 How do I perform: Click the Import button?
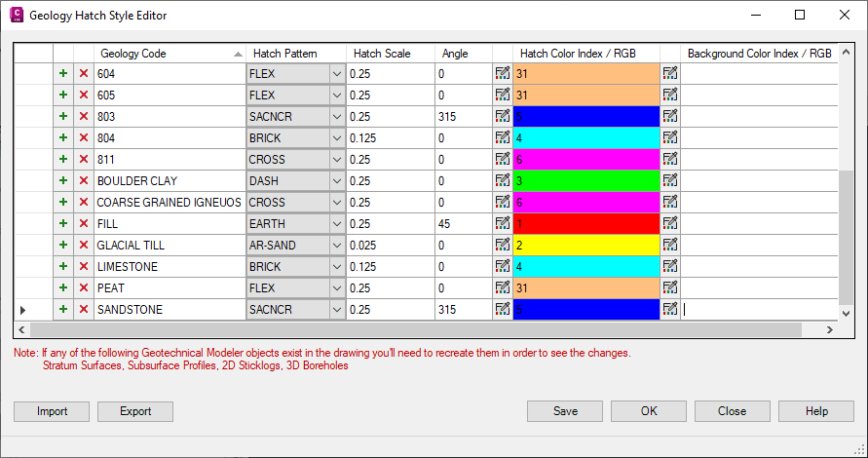point(52,411)
